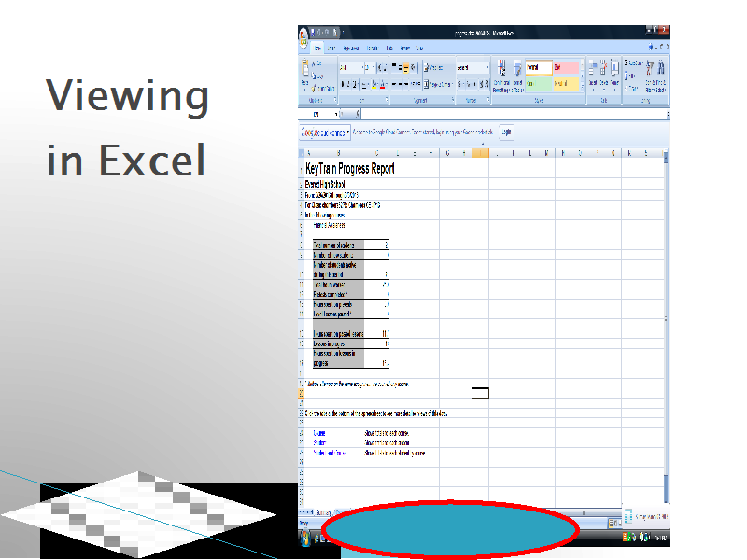This screenshot has width=747, height=560.
Task: Click the blue Course link in worksheet
Action: pos(319,433)
